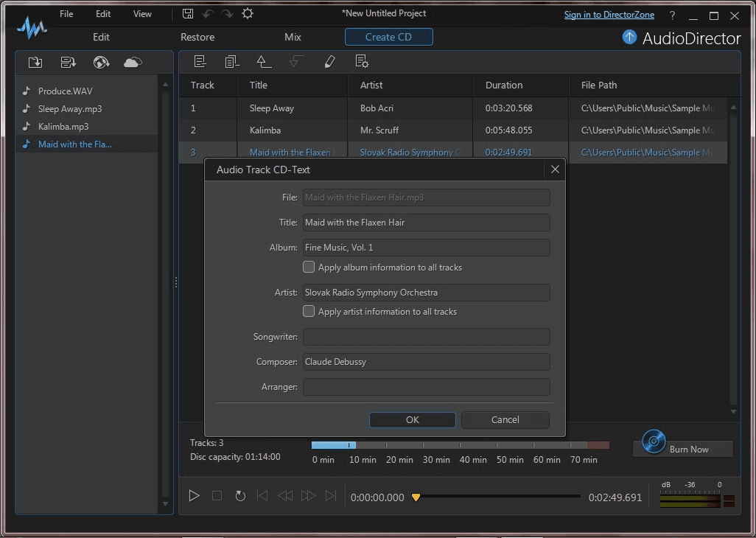Select track 1 Sleep Away title cell
The width and height of the screenshot is (756, 538).
coord(293,108)
